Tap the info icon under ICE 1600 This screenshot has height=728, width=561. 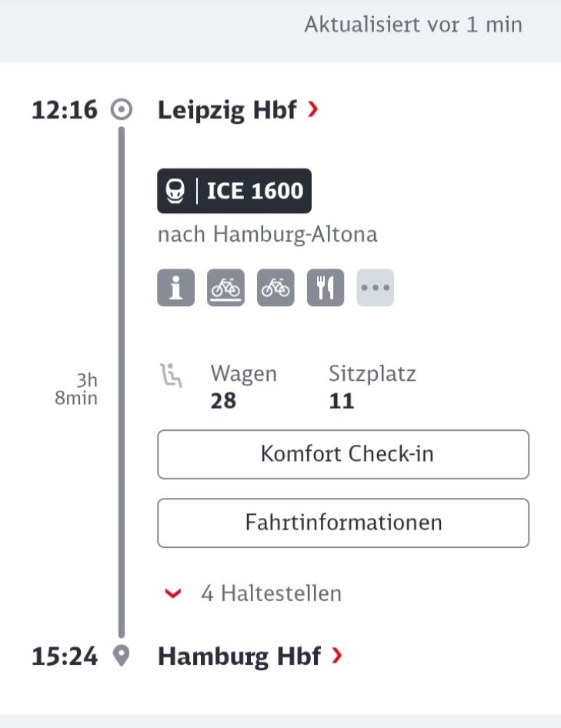(175, 287)
